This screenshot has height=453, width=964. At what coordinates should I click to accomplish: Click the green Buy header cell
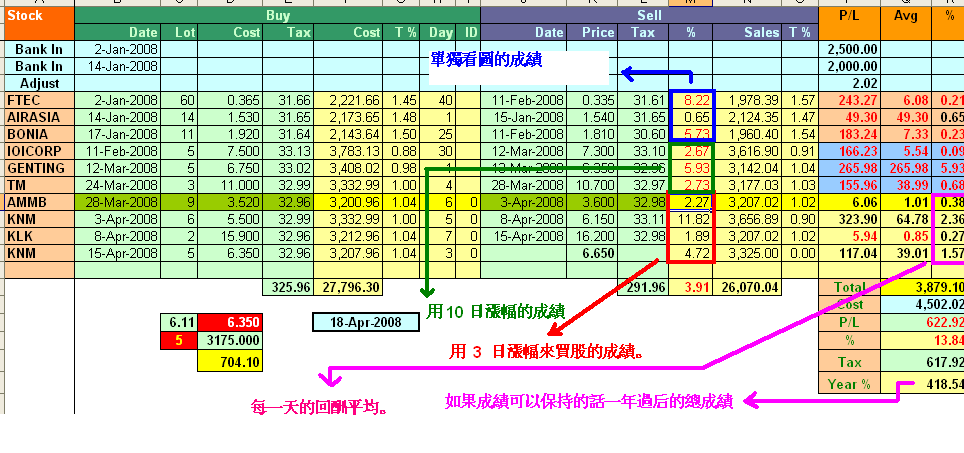pos(277,16)
